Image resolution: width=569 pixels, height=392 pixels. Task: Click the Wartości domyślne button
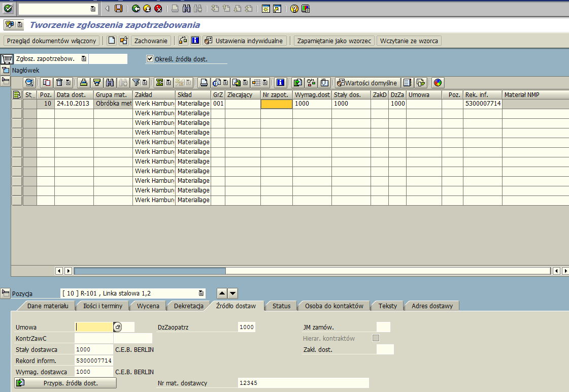click(x=367, y=83)
